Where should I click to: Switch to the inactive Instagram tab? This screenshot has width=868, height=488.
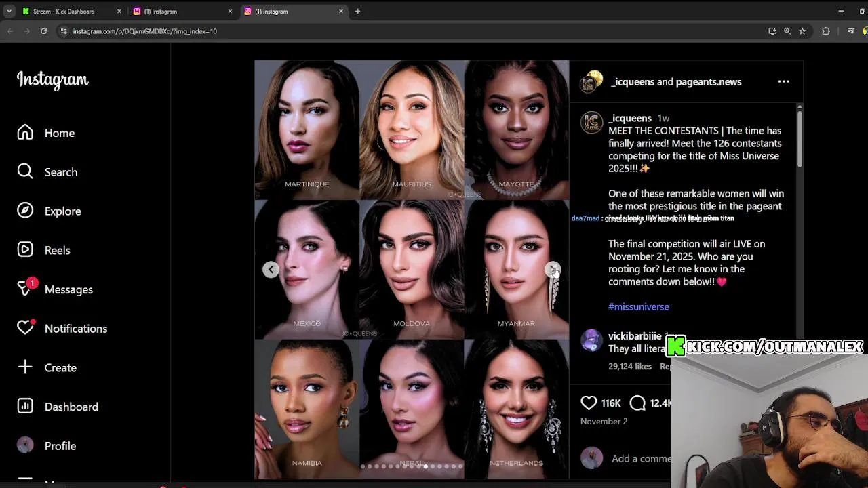click(x=182, y=11)
